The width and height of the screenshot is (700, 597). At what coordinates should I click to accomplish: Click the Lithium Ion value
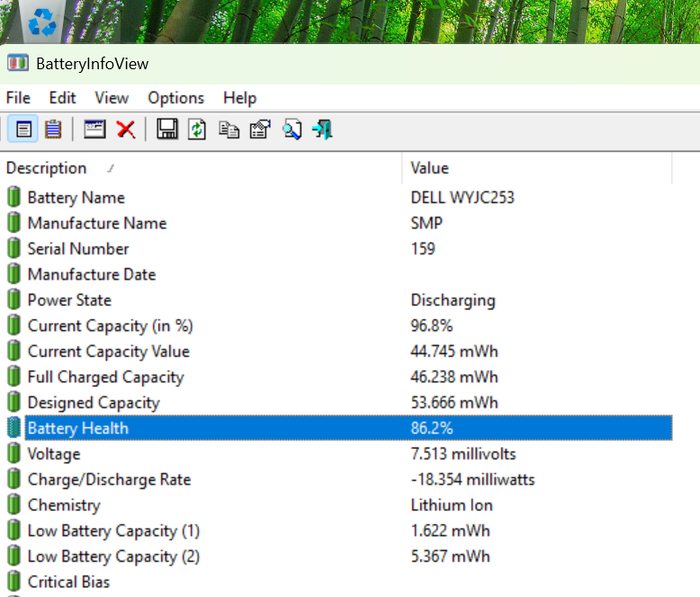point(452,505)
